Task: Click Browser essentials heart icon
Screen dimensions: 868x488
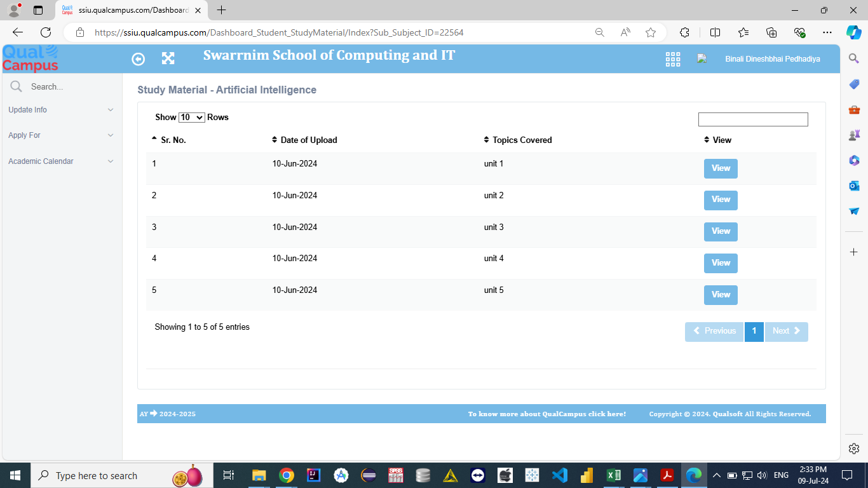Action: 800,32
